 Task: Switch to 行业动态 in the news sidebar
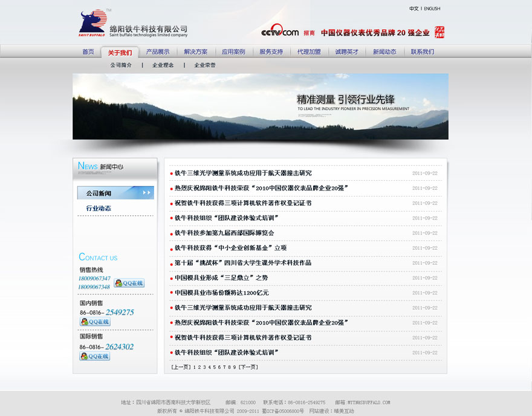[x=98, y=209]
